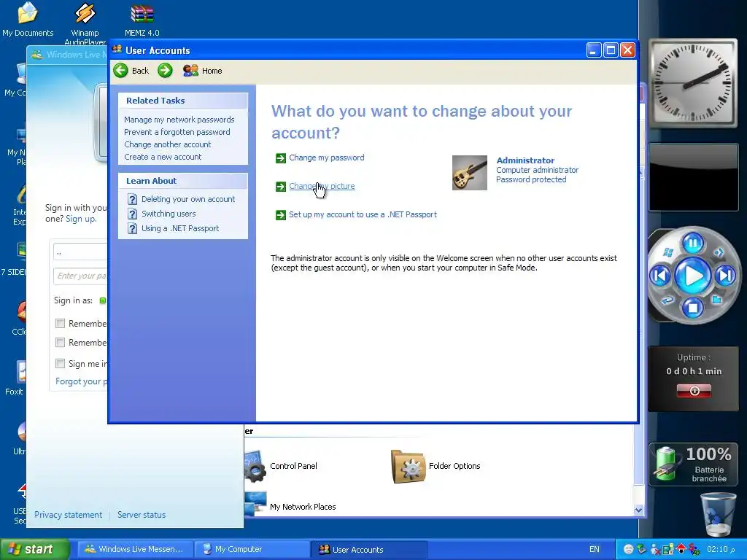Viewport: 747px width, 560px height.
Task: Click Windows logo icon on media gadget
Action: tap(668, 252)
